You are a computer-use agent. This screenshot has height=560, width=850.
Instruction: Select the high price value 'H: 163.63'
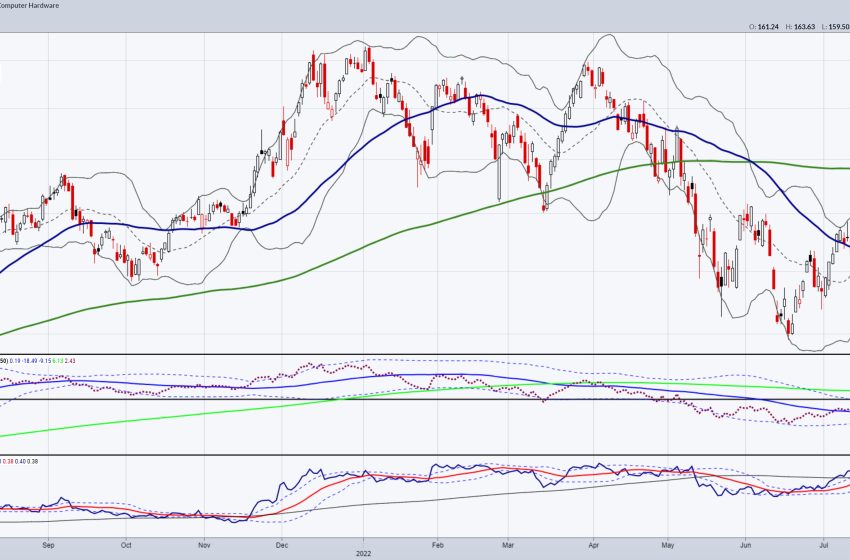click(800, 27)
